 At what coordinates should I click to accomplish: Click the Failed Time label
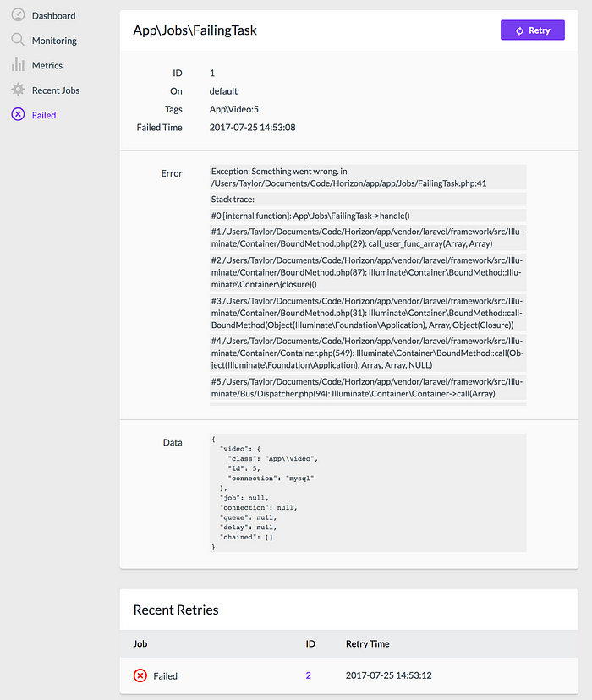click(x=159, y=128)
